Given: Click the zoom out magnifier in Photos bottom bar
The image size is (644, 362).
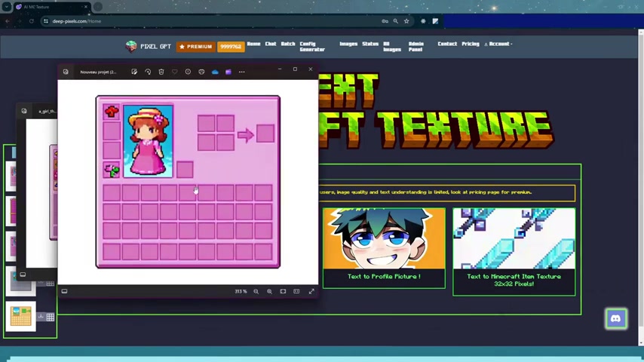Looking at the screenshot, I should (x=256, y=291).
